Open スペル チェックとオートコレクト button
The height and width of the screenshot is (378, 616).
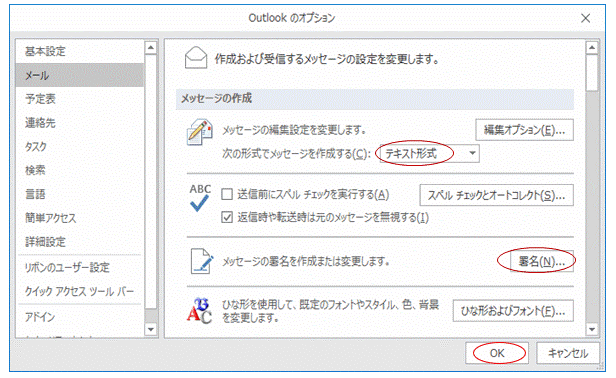click(x=497, y=195)
